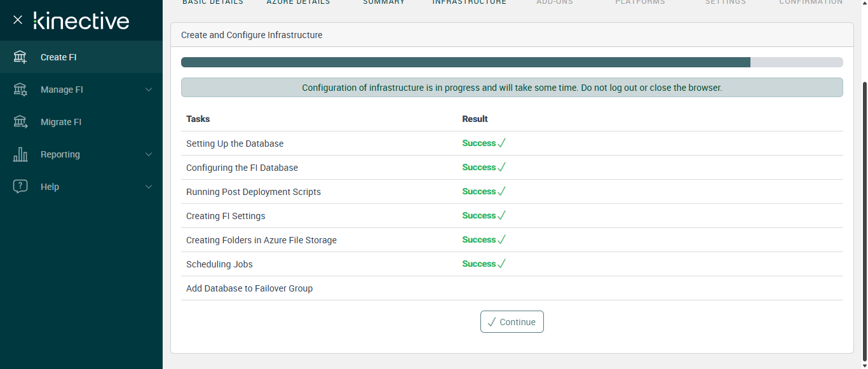Click the Kinective logo

click(81, 21)
